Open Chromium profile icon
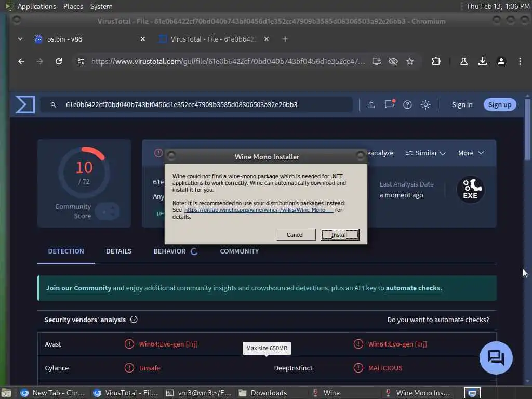Screen dimensions: 532x399 tap(501, 61)
